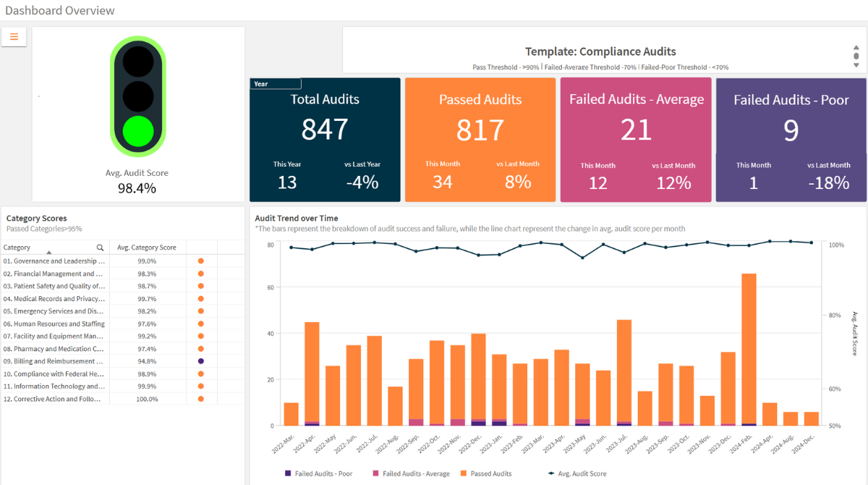This screenshot has height=485, width=868.
Task: Select the 06. Human Resources and Staffing row
Action: [54, 324]
